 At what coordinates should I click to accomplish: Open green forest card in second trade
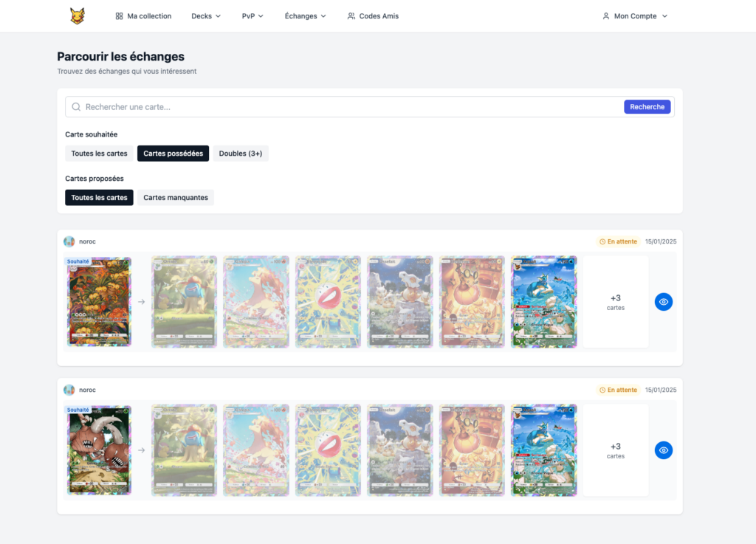click(184, 450)
